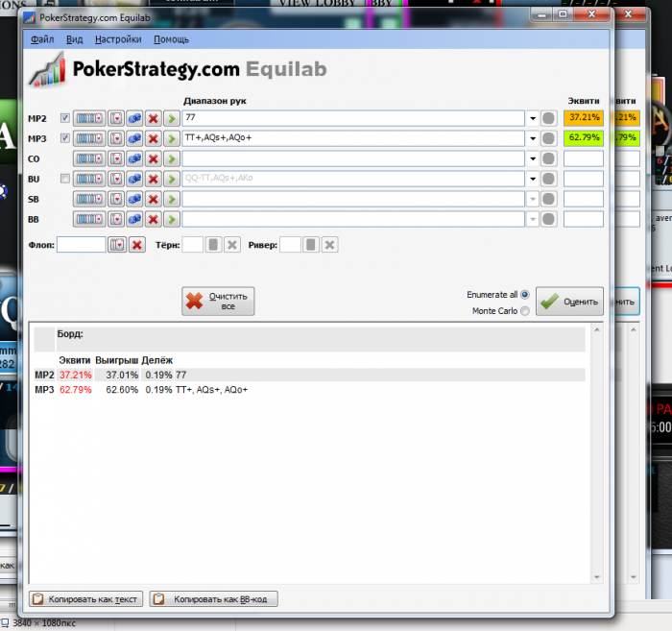Clear the CO hand range with red X
This screenshot has width=672, height=631.
[153, 158]
